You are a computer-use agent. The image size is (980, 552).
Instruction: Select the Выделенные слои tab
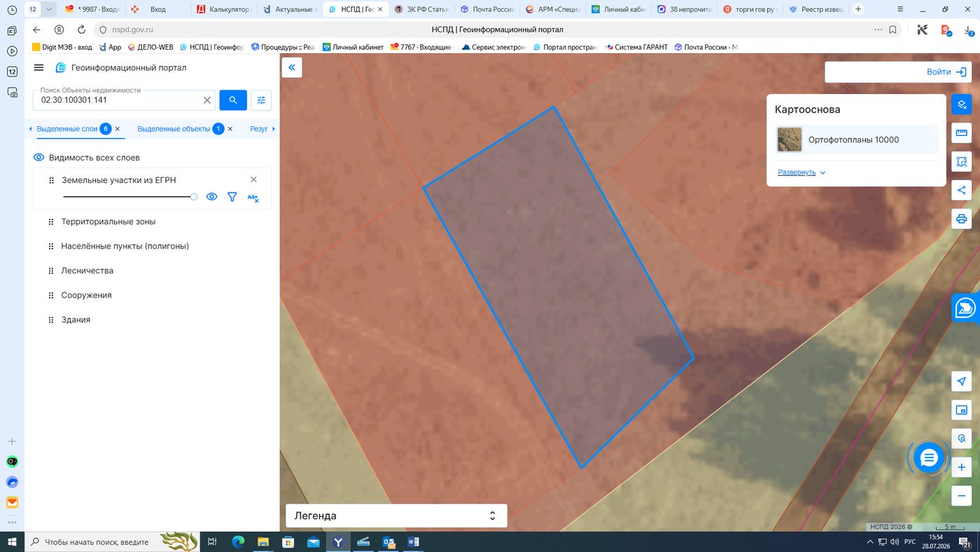click(67, 129)
